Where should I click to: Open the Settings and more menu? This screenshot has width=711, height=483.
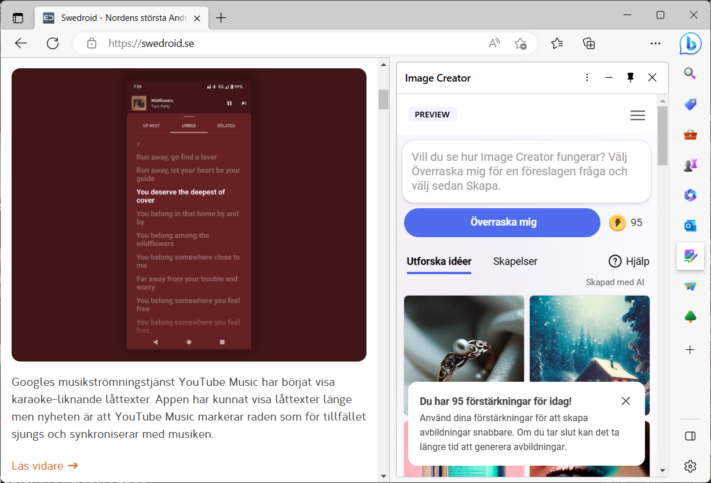[x=655, y=44]
